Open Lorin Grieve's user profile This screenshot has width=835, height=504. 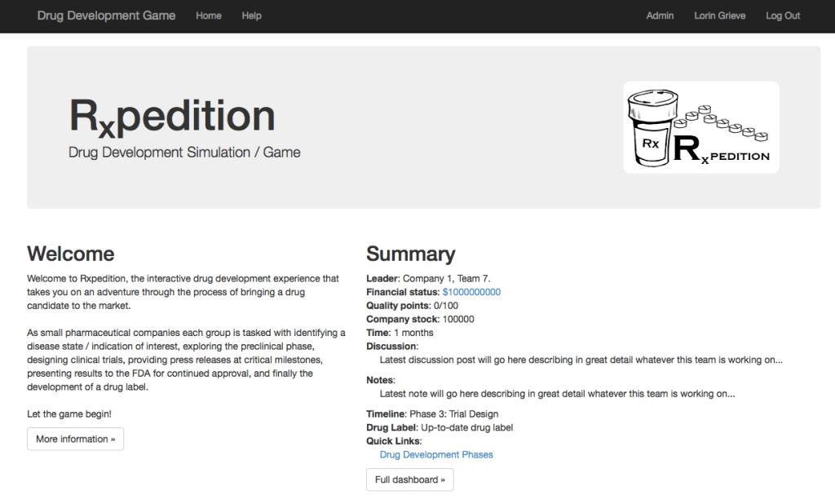pos(719,15)
